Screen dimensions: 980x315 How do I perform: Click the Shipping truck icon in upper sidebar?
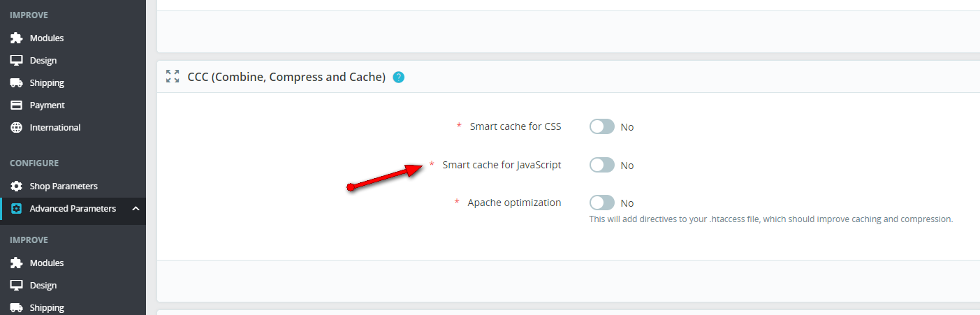tap(17, 82)
